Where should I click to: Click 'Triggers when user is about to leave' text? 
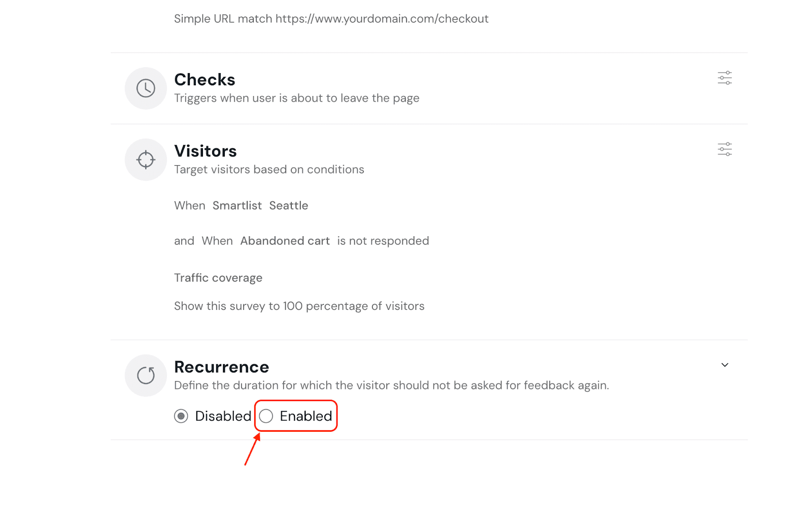(296, 98)
